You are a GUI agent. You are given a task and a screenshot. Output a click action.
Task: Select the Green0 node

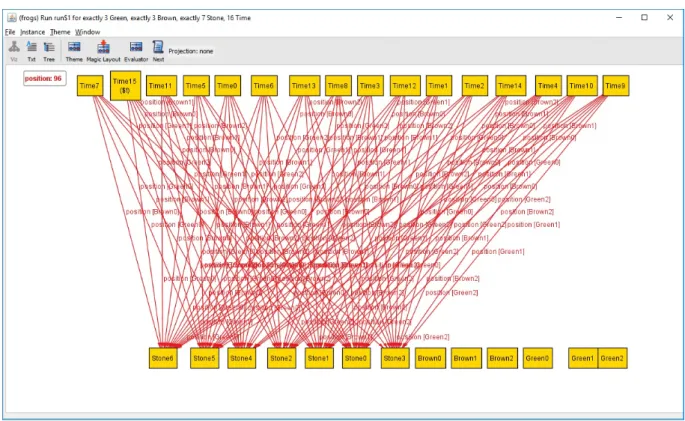tap(538, 358)
